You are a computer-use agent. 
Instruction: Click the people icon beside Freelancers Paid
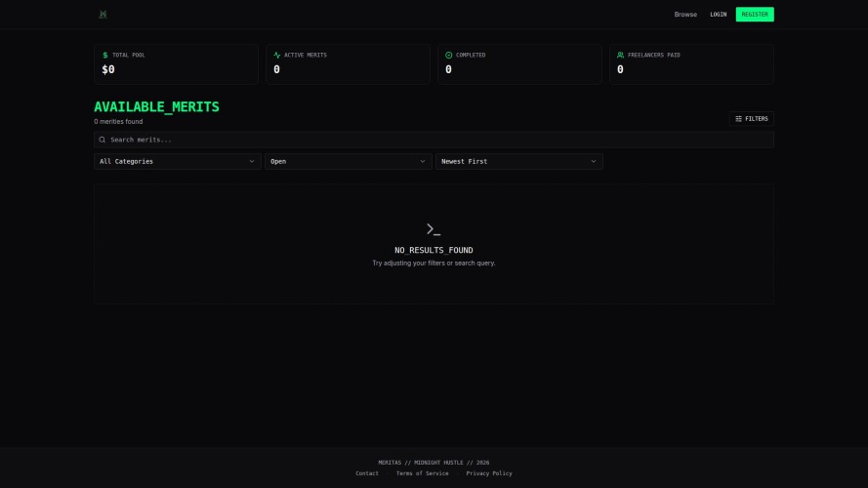(x=621, y=56)
